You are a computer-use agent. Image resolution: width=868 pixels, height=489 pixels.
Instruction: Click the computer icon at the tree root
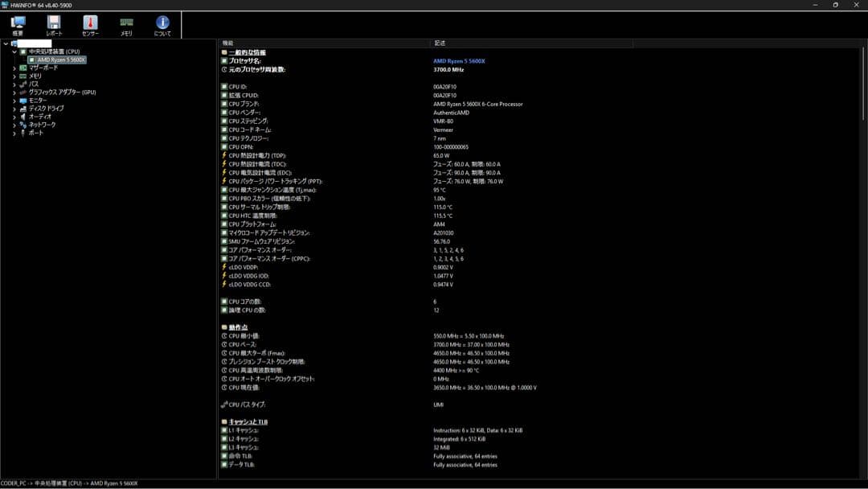(14, 43)
